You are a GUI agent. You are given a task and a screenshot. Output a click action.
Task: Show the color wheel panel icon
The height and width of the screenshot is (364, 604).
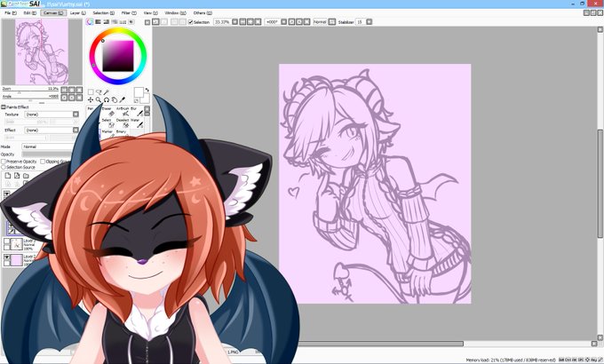click(90, 22)
